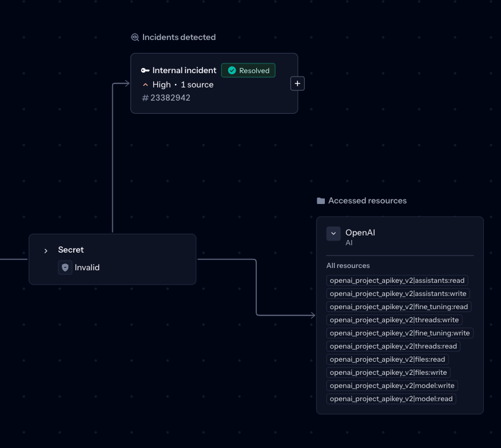Click the OpenAI resource title

pos(360,233)
